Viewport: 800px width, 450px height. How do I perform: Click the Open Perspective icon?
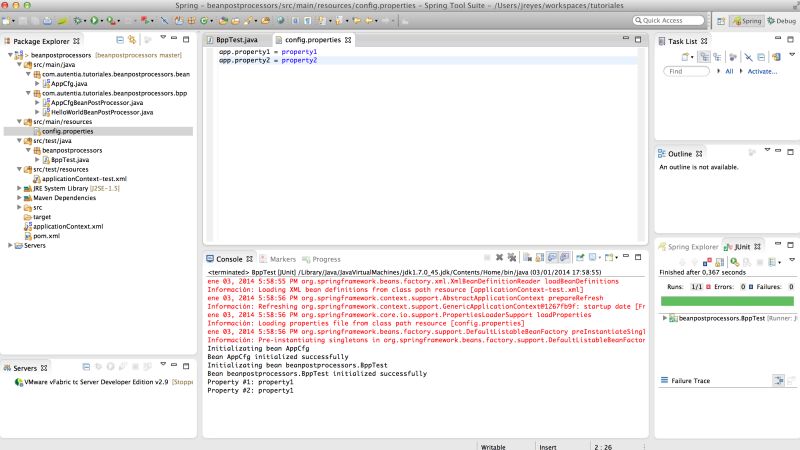click(x=720, y=21)
